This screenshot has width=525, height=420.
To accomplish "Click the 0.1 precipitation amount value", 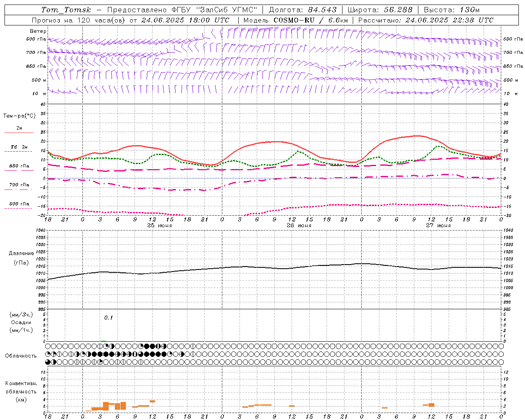I will click(108, 317).
